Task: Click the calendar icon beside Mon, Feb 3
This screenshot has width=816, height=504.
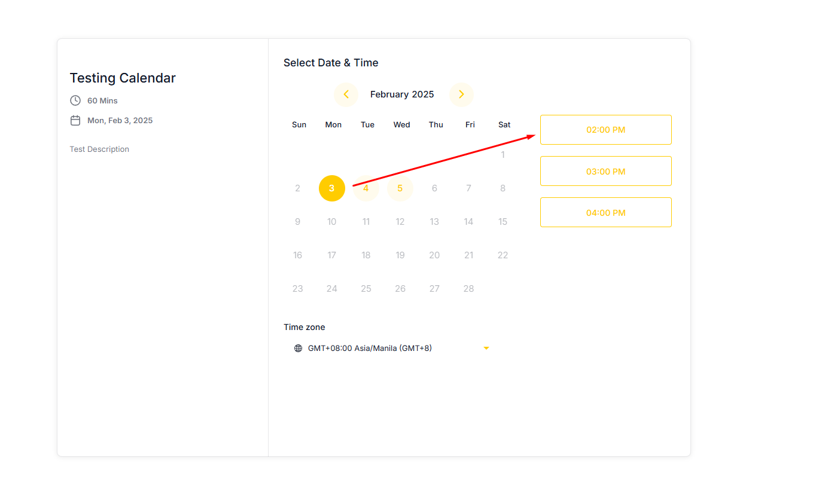Action: pyautogui.click(x=75, y=121)
